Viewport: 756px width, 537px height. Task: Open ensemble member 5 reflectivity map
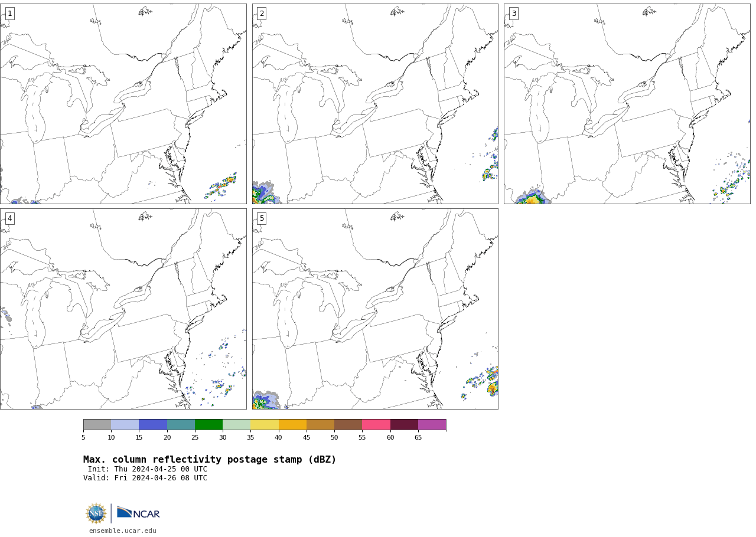[x=375, y=309]
